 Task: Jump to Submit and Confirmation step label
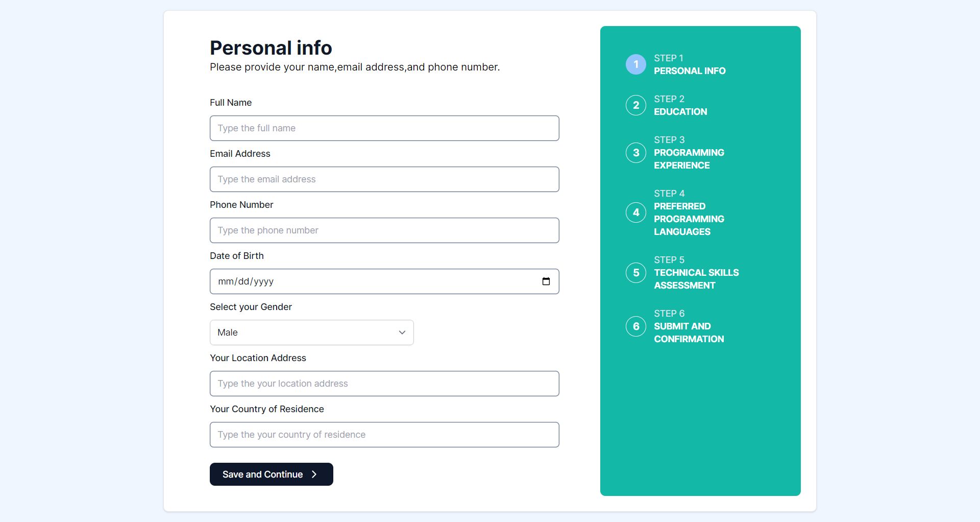689,333
